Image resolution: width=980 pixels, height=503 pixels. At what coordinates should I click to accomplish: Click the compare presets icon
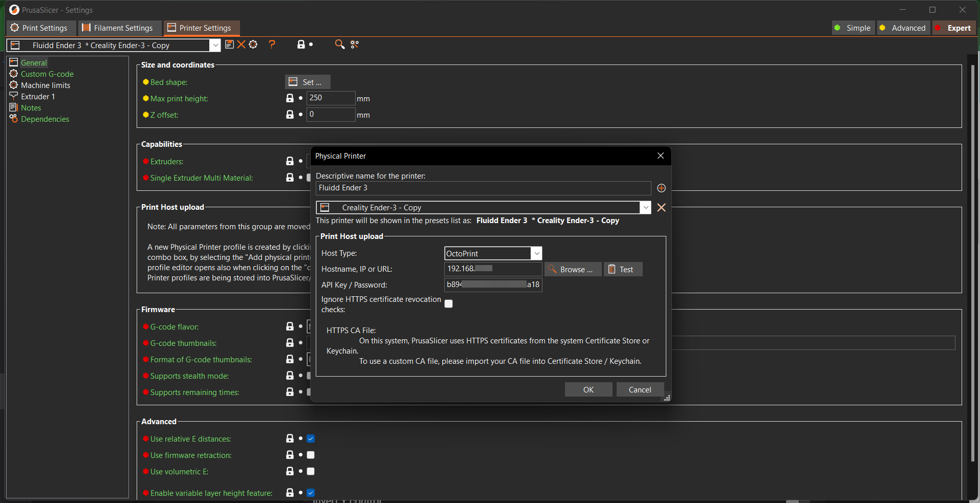click(355, 45)
